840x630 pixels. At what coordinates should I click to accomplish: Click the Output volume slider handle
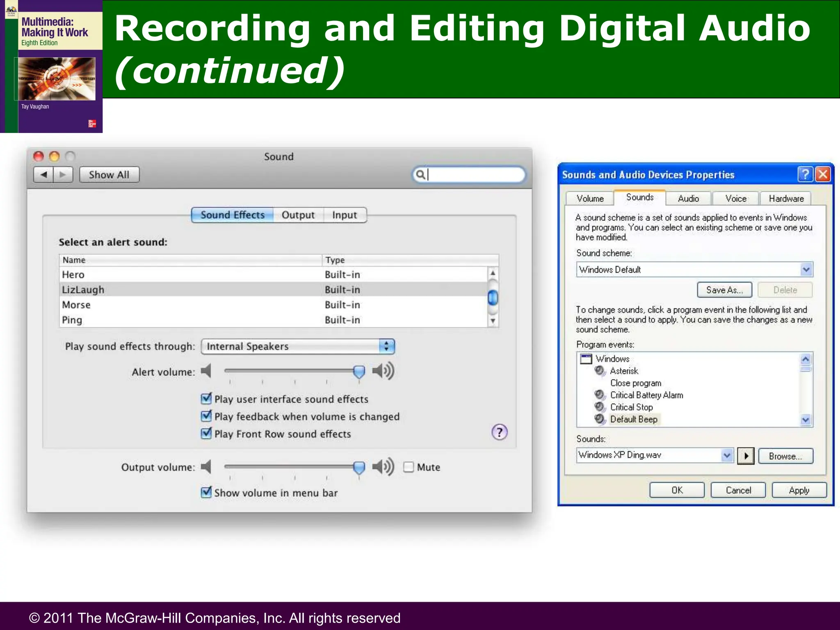point(359,468)
